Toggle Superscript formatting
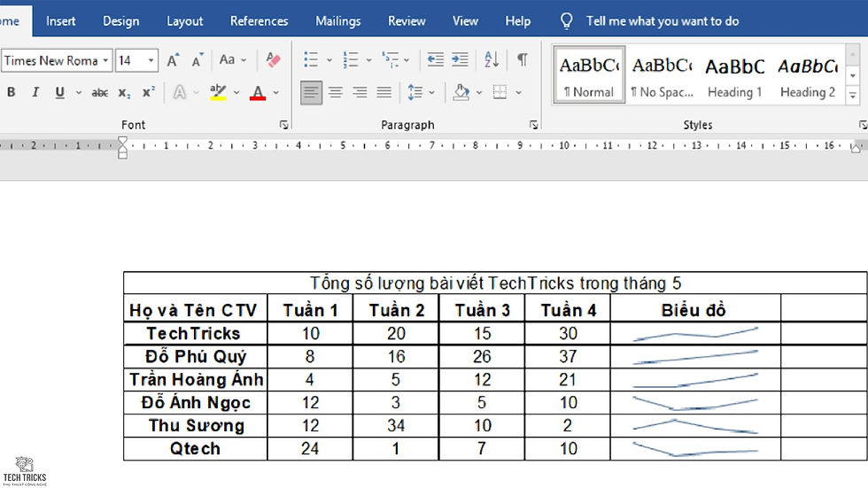The height and width of the screenshot is (488, 868). click(x=149, y=92)
